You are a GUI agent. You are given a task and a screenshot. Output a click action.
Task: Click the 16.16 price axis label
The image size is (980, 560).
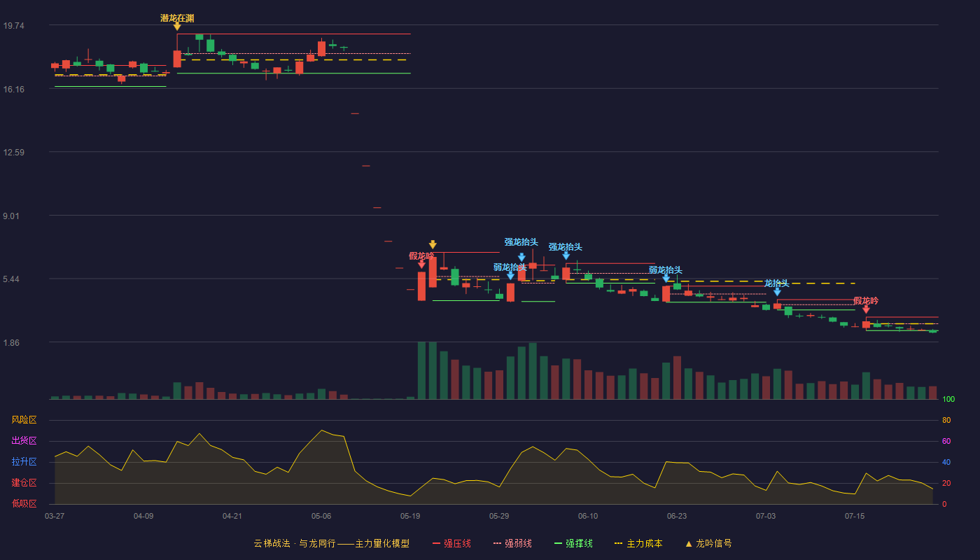point(13,90)
